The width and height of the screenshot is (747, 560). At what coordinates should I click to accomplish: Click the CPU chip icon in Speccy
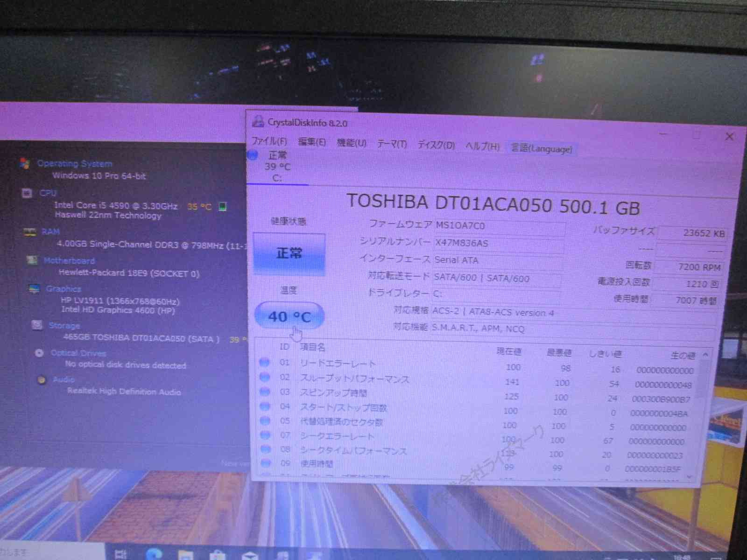(x=27, y=193)
